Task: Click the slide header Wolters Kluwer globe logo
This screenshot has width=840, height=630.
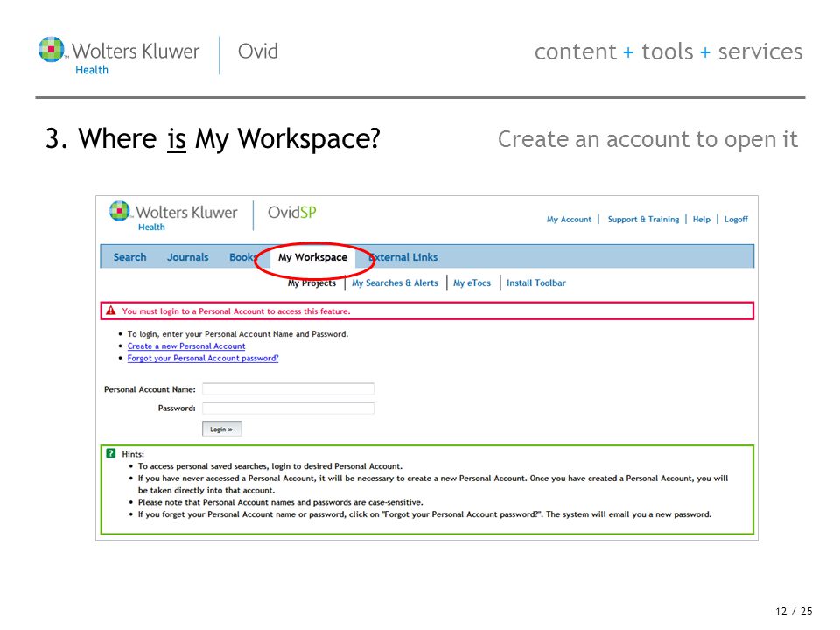Action: (x=52, y=49)
